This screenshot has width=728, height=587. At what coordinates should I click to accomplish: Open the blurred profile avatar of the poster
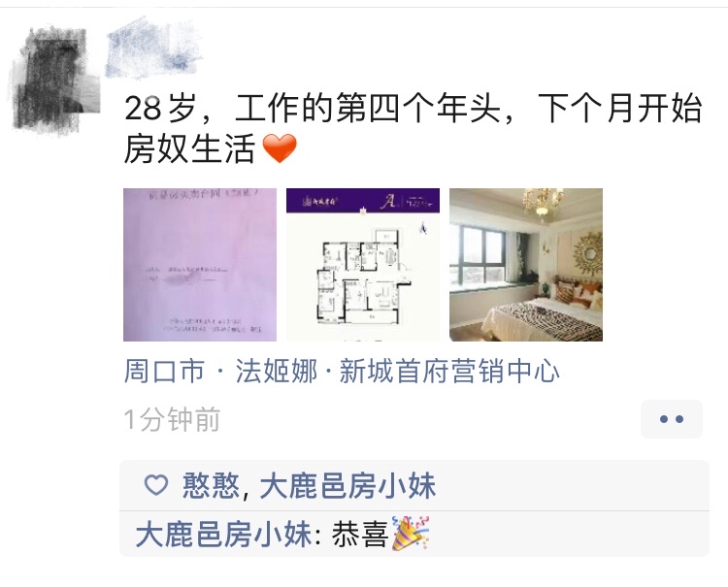tap(54, 78)
